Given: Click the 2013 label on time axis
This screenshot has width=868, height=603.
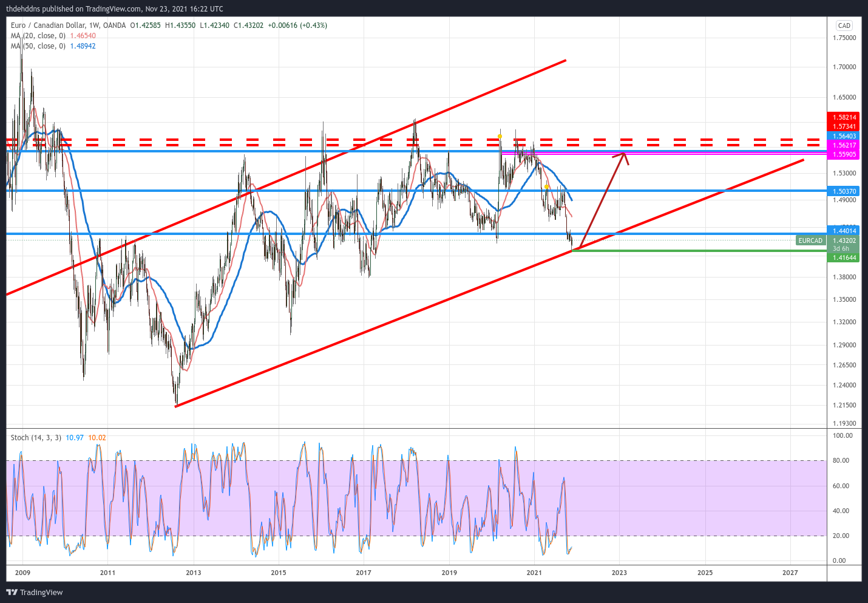Looking at the screenshot, I should pyautogui.click(x=193, y=573).
